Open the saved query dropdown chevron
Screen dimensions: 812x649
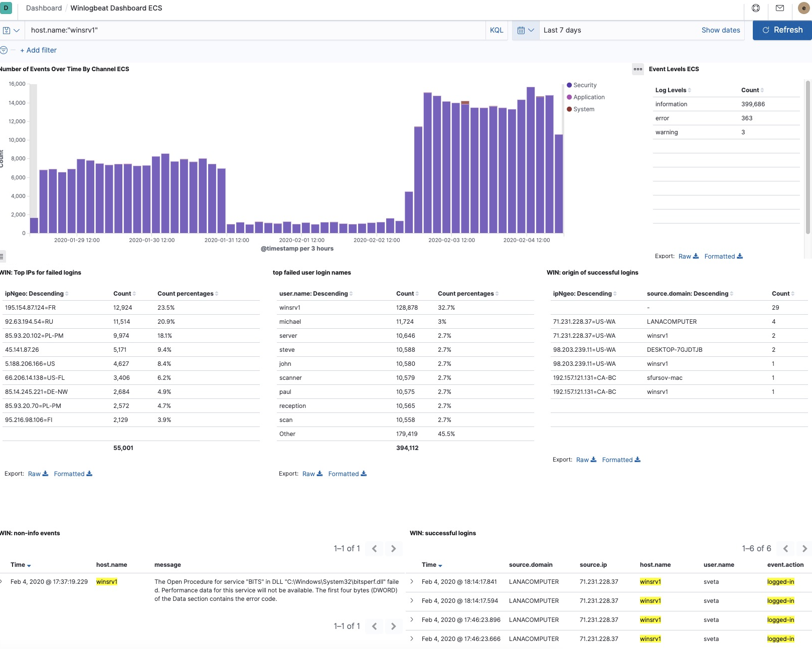point(16,30)
